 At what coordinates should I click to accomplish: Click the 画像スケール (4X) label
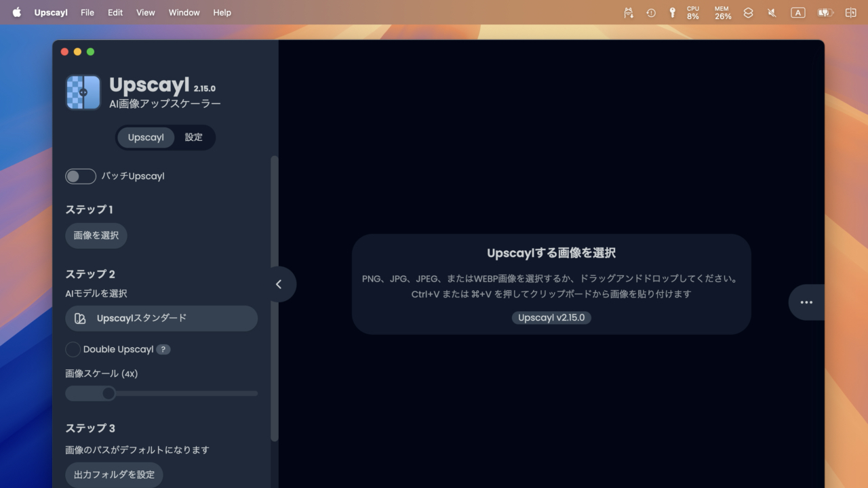point(102,373)
